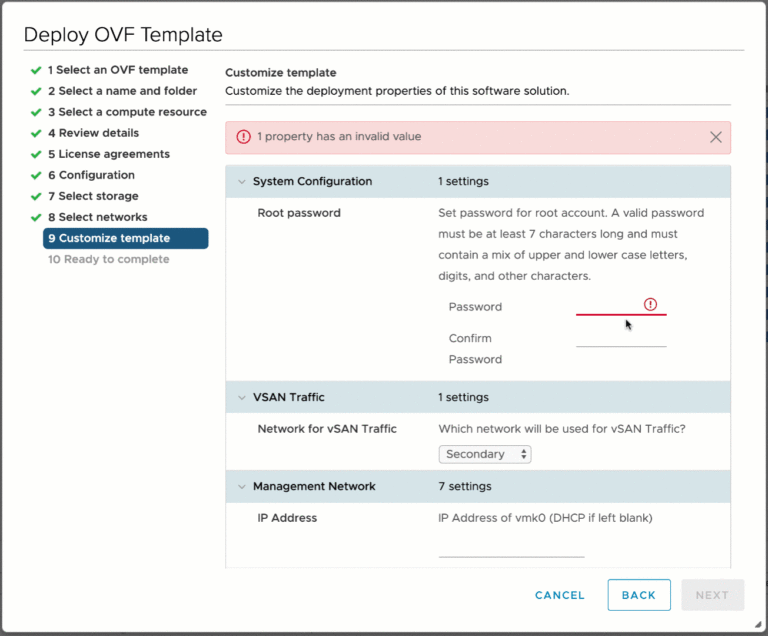Collapse the System Configuration section
Image resolution: width=768 pixels, height=636 pixels.
241,182
